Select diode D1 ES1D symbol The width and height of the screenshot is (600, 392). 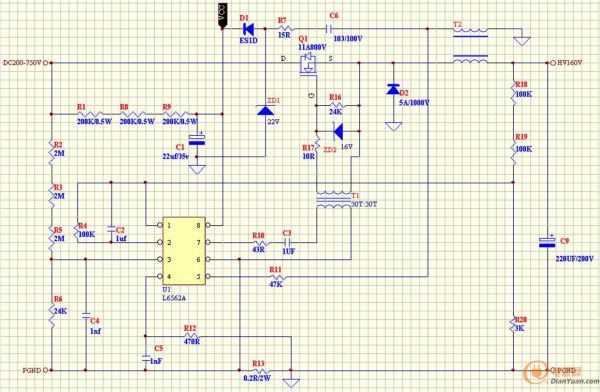tap(249, 28)
